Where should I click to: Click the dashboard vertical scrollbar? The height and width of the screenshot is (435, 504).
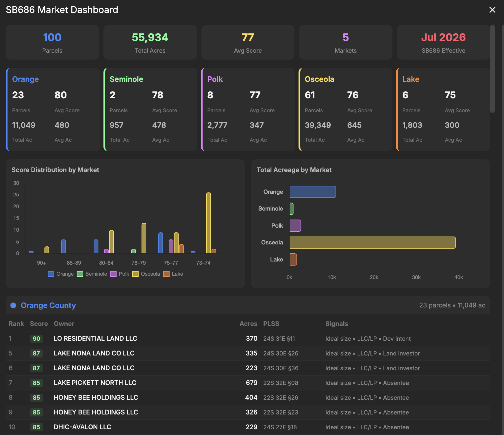point(492,69)
